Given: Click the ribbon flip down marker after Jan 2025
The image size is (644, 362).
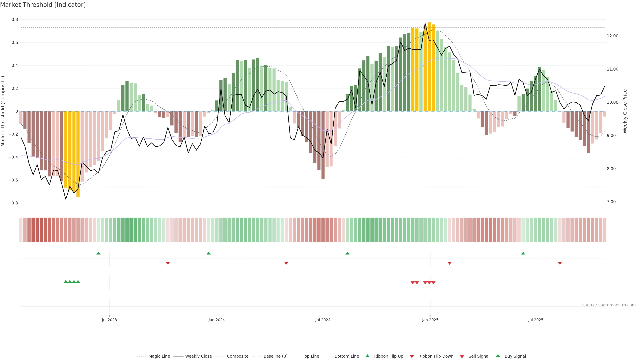Looking at the screenshot, I should [x=449, y=263].
